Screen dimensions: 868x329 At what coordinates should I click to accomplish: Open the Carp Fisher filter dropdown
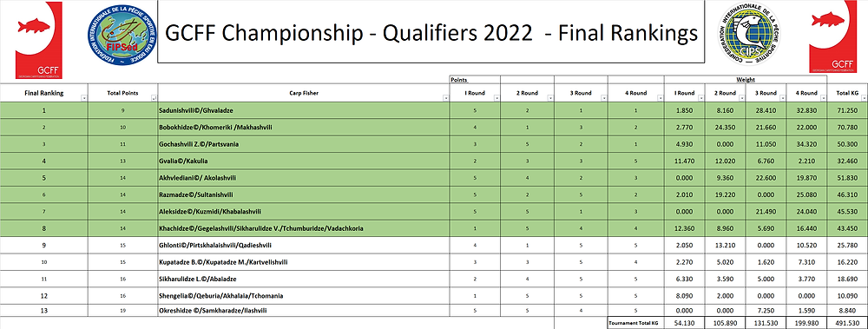coord(445,99)
